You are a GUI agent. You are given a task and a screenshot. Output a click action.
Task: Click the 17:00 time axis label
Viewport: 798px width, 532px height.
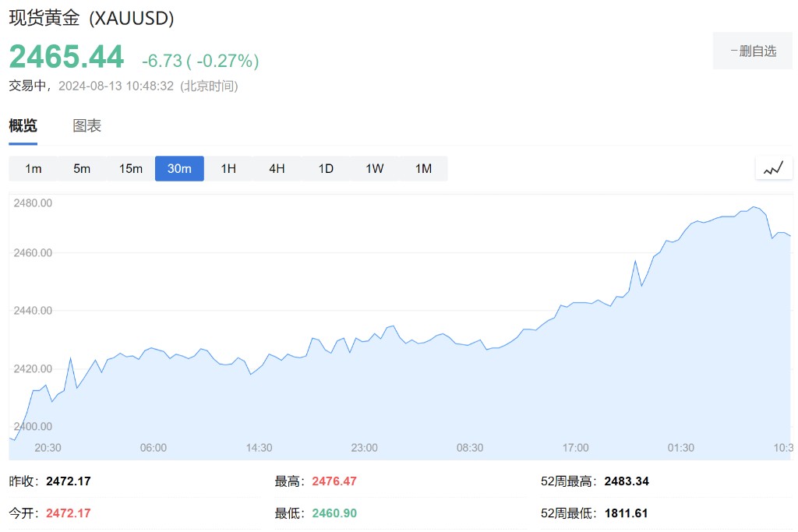click(x=575, y=448)
